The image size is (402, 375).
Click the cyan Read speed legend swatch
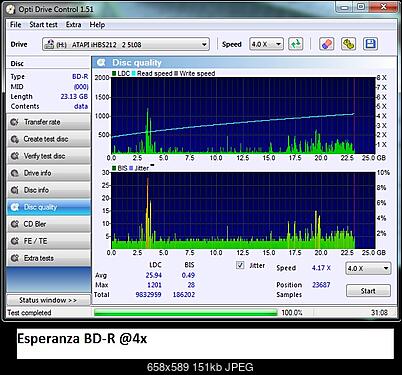(134, 73)
